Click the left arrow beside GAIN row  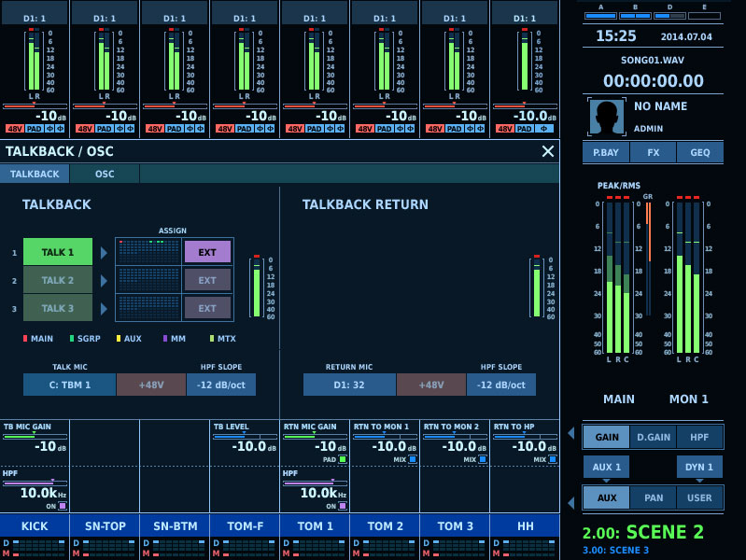pos(571,433)
